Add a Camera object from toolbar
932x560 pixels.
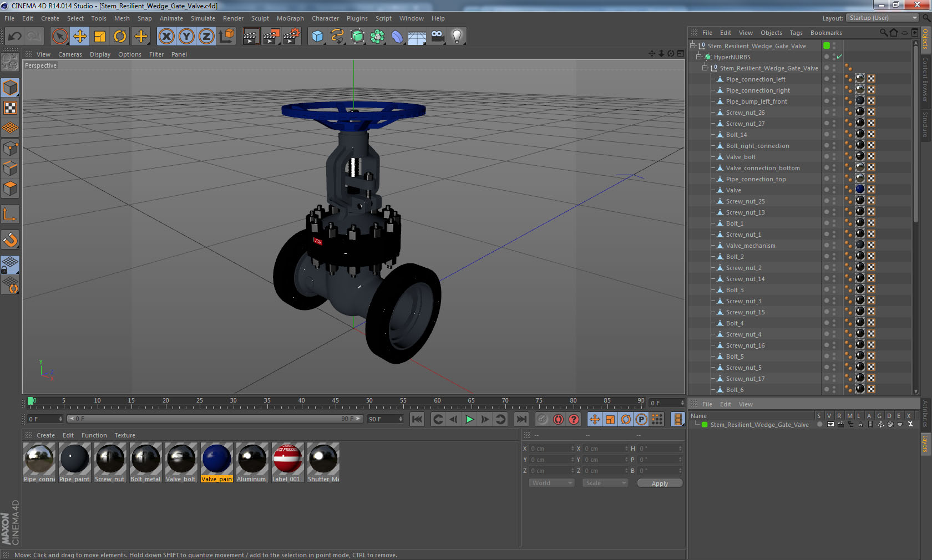[x=437, y=37]
